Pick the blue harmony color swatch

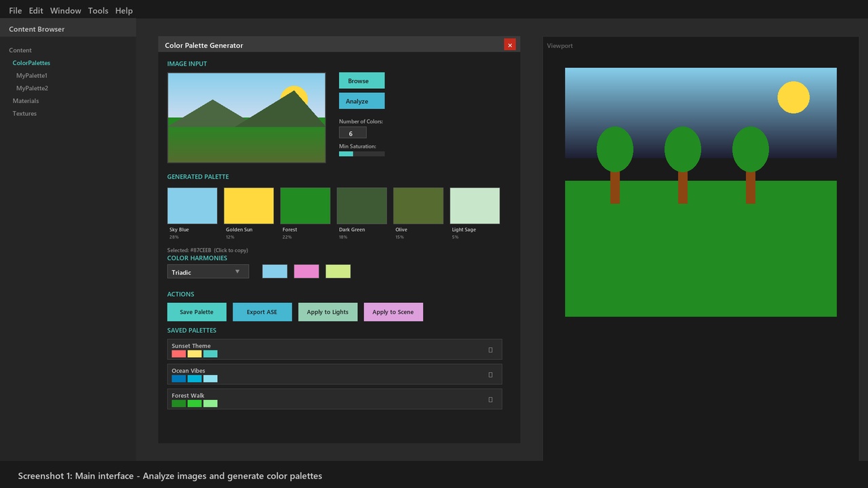(x=275, y=271)
